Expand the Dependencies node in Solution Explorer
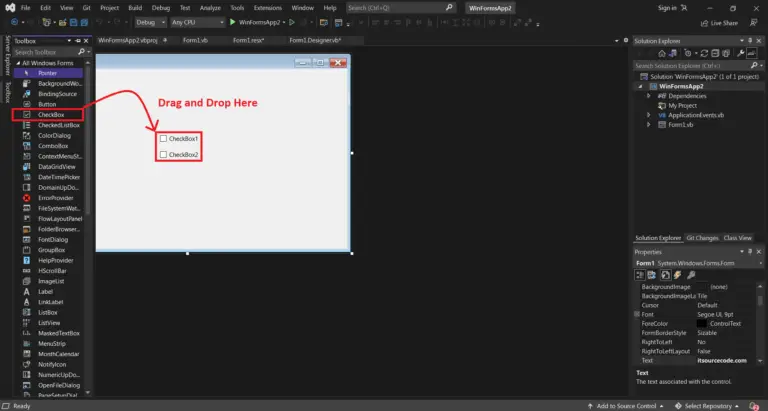This screenshot has width=768, height=411. pyautogui.click(x=648, y=96)
